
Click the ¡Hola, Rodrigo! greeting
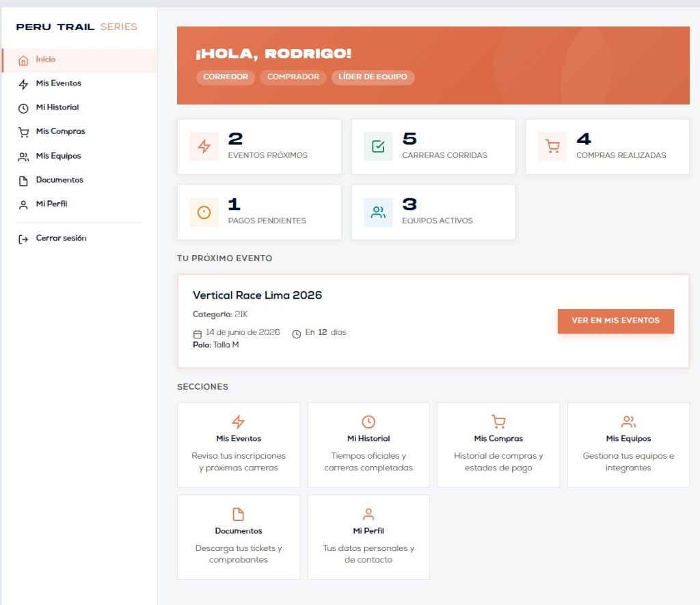pos(273,53)
